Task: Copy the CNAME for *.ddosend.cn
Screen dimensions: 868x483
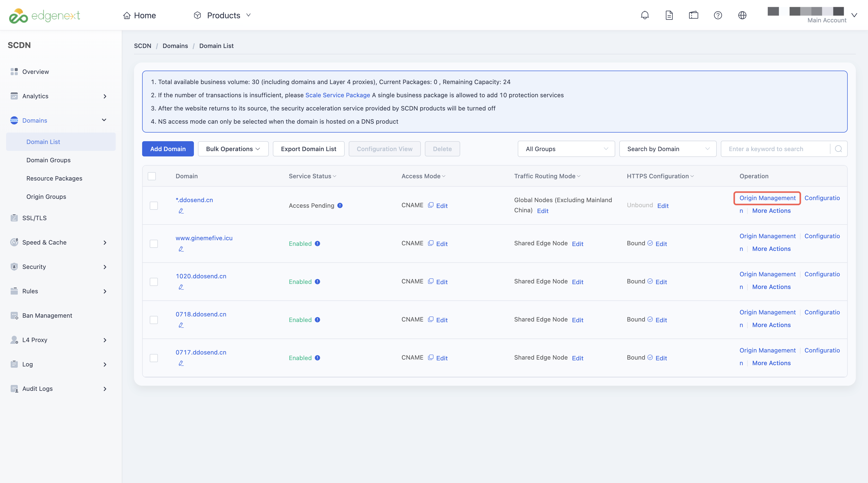Action: (431, 205)
